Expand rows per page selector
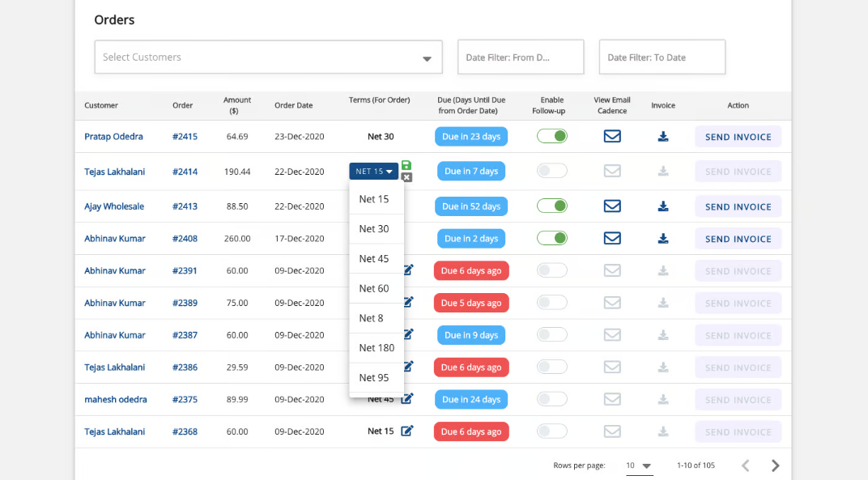Viewport: 868px width, 480px height. click(639, 465)
